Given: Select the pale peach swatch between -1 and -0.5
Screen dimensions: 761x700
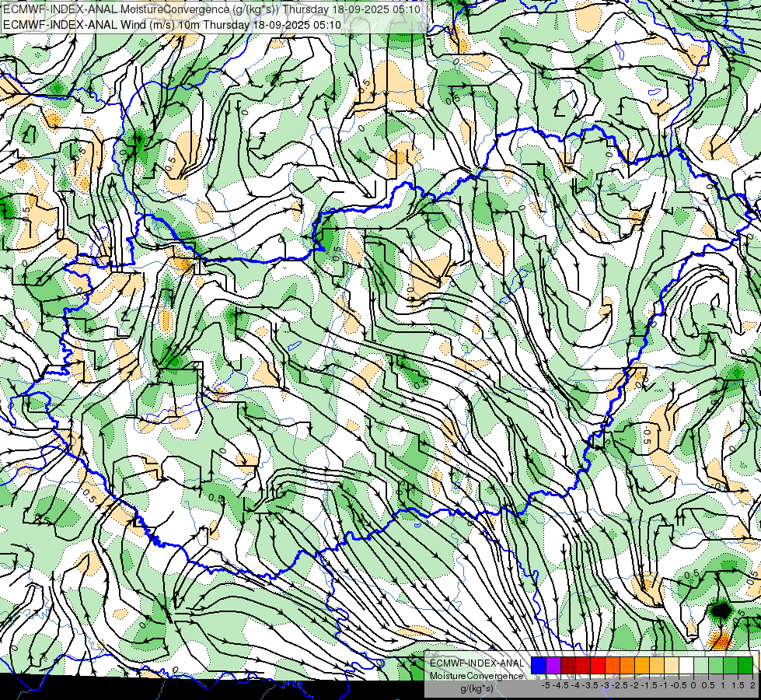Looking at the screenshot, I should click(x=672, y=666).
